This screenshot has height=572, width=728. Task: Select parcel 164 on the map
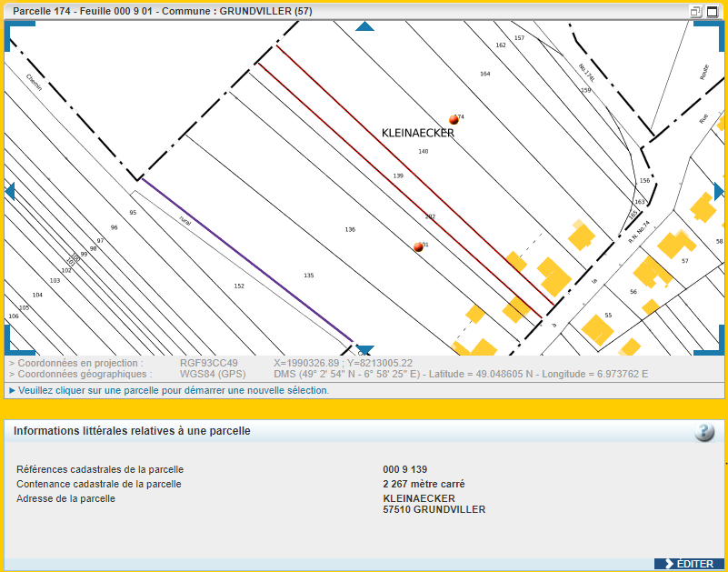484,74
